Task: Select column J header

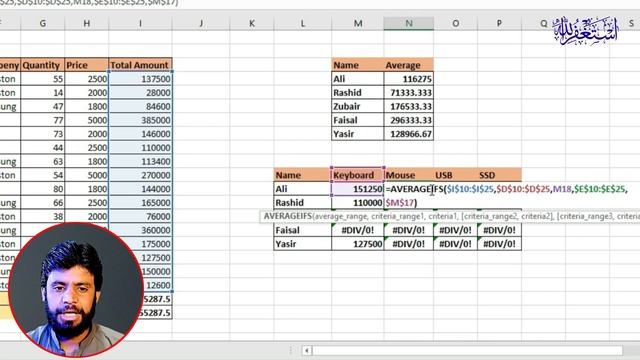Action: coord(201,23)
